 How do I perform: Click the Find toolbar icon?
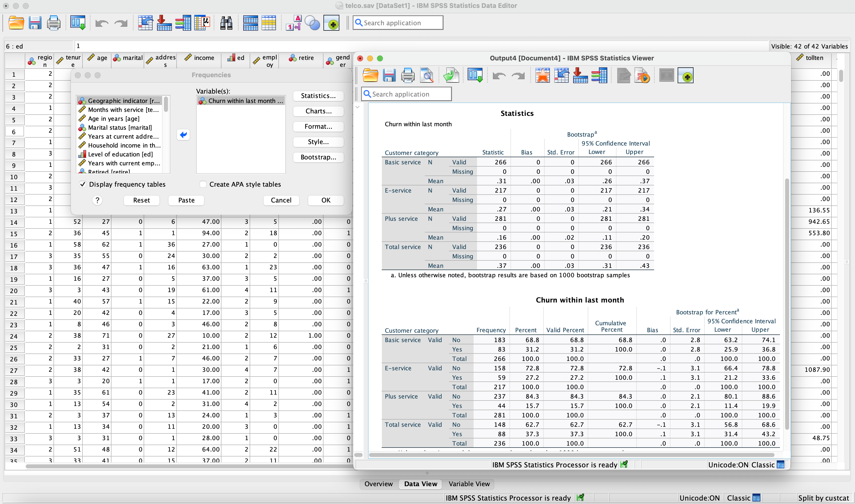226,23
